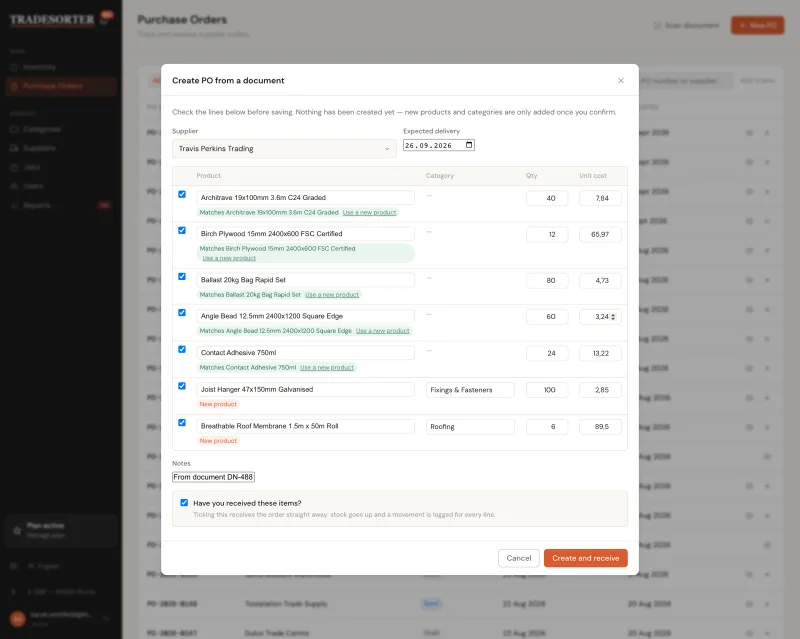The width and height of the screenshot is (800, 639).
Task: Click unit cost 13,22 for Contact Adhesive
Action: coord(601,353)
